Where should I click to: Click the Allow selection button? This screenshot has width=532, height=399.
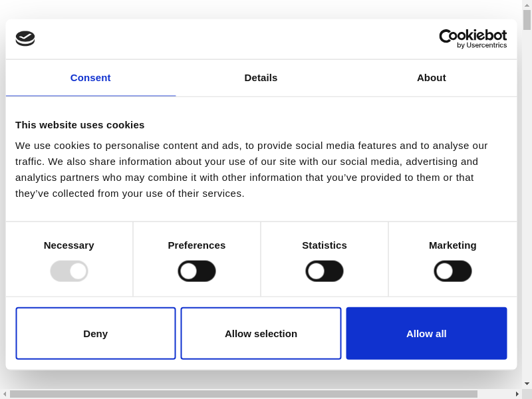[x=261, y=333]
